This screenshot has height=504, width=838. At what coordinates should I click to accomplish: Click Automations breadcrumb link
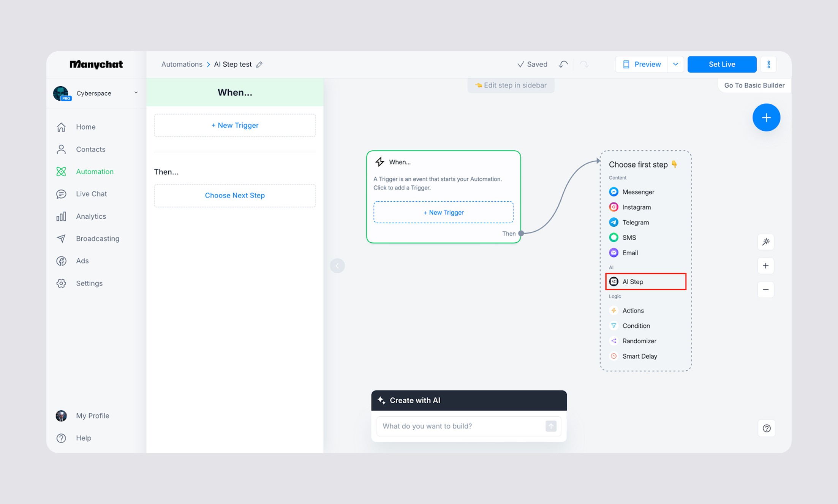point(182,64)
